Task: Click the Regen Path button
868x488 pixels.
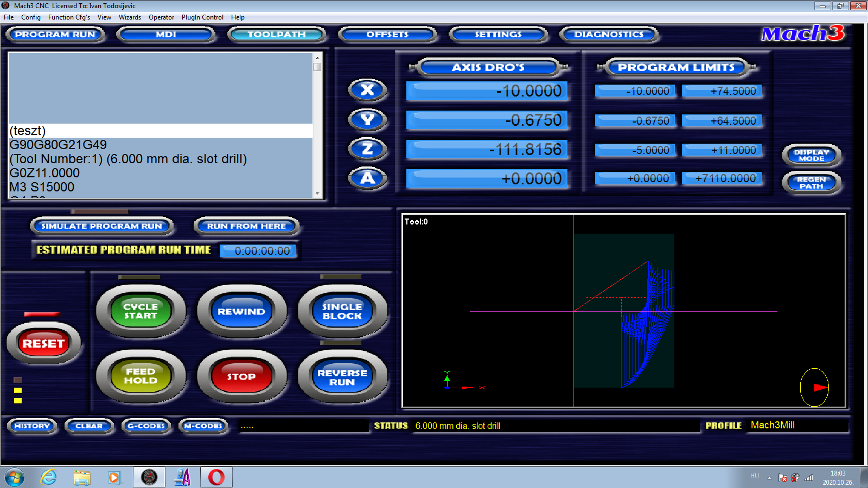Action: click(x=811, y=183)
